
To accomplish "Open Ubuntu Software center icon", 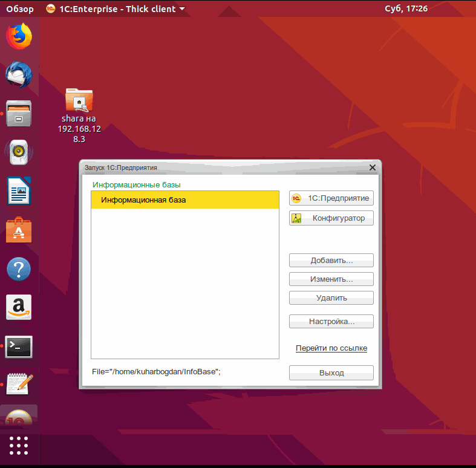I will pos(19,230).
